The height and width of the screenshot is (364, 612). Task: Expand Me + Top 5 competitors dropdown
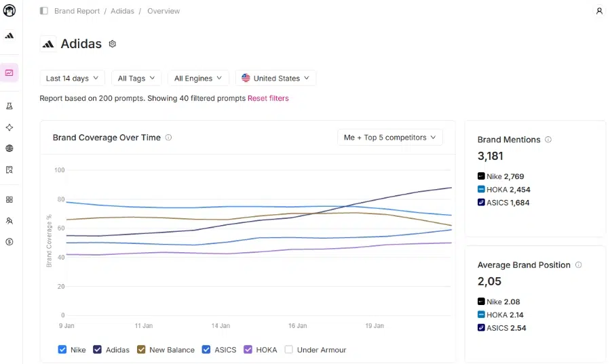pos(390,138)
